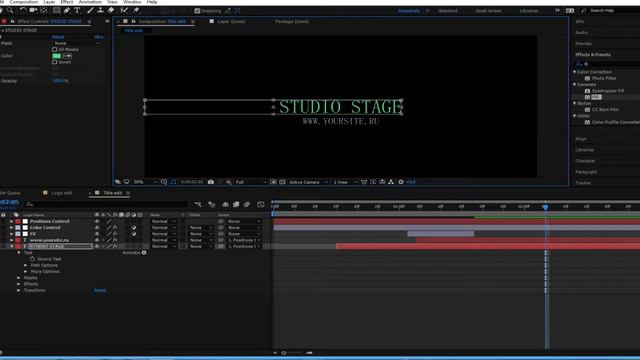Click Reset next to Transform

(x=100, y=290)
